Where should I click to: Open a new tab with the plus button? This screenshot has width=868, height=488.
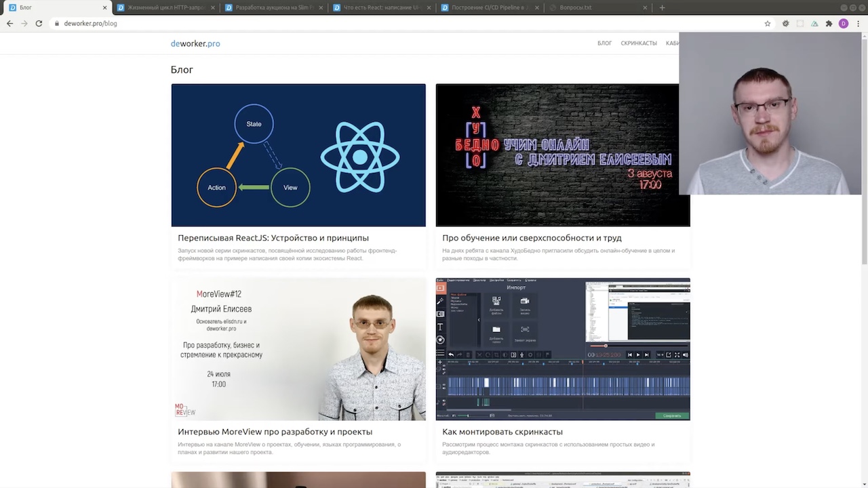[x=662, y=7]
